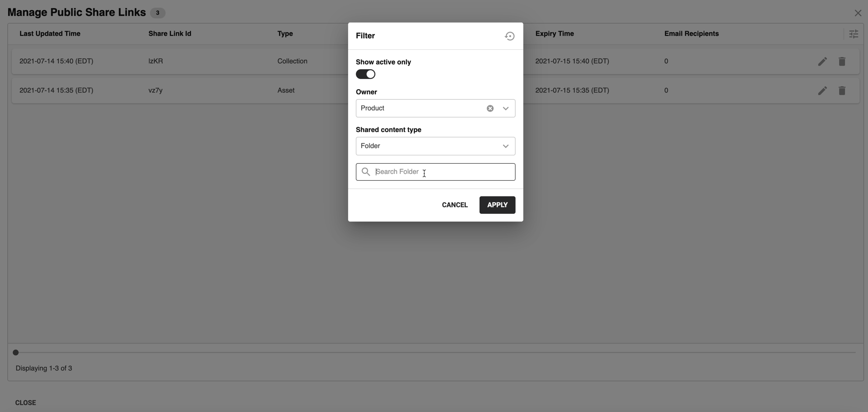Edit the IzKR share link
The height and width of the screenshot is (412, 868).
pyautogui.click(x=822, y=61)
